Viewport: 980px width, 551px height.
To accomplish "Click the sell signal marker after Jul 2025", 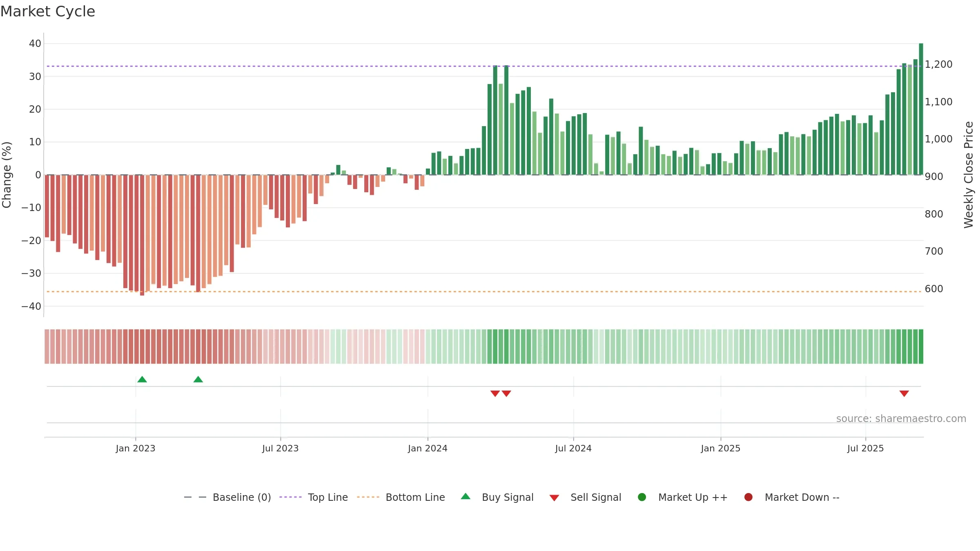I will click(904, 393).
